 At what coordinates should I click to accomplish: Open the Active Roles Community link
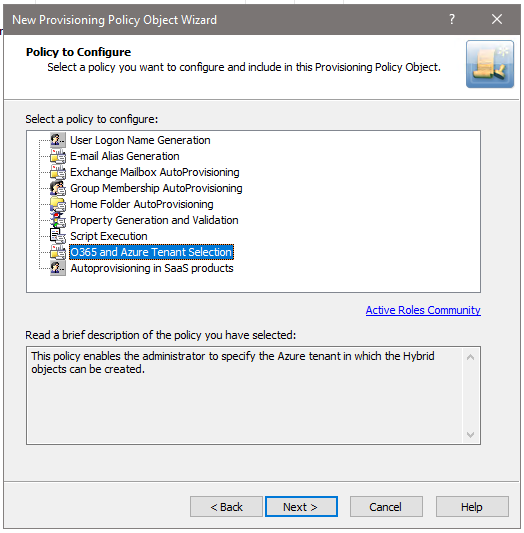tap(423, 310)
